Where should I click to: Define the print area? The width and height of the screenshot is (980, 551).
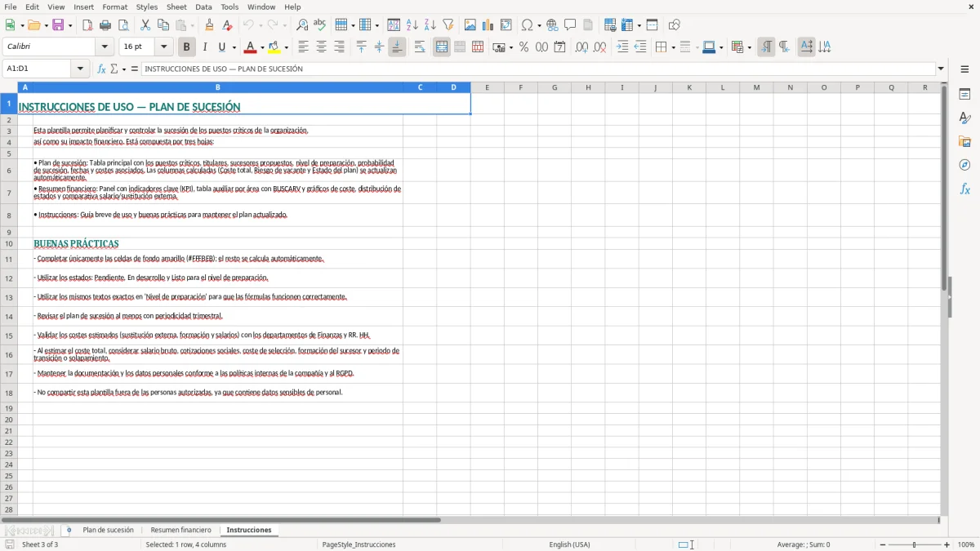coord(610,25)
